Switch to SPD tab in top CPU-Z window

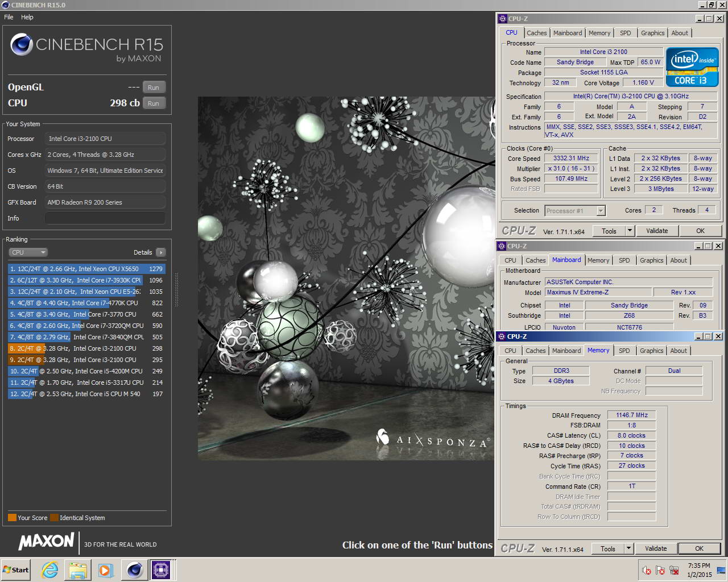click(x=626, y=33)
